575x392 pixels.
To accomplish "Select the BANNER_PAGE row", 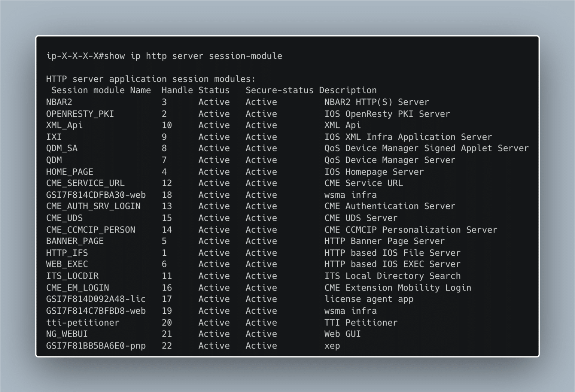I will pyautogui.click(x=74, y=241).
